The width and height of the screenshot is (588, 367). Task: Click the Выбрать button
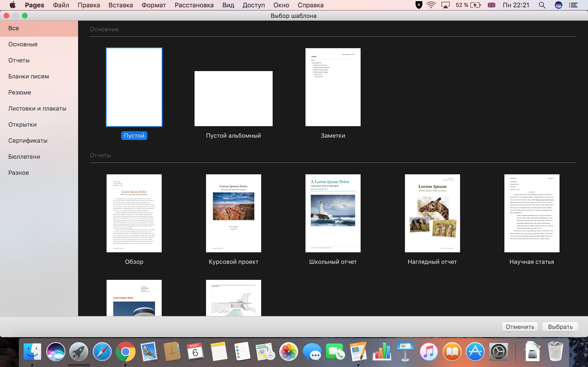click(560, 327)
